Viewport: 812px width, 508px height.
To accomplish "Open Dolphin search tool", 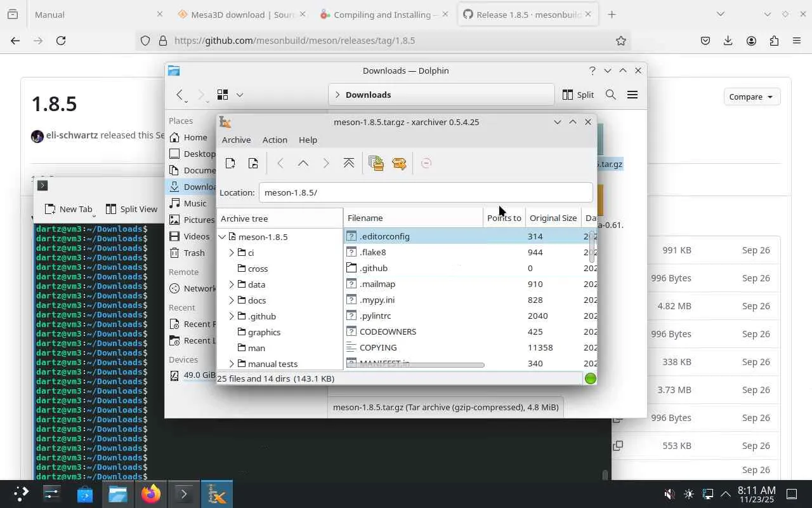I will tap(611, 95).
